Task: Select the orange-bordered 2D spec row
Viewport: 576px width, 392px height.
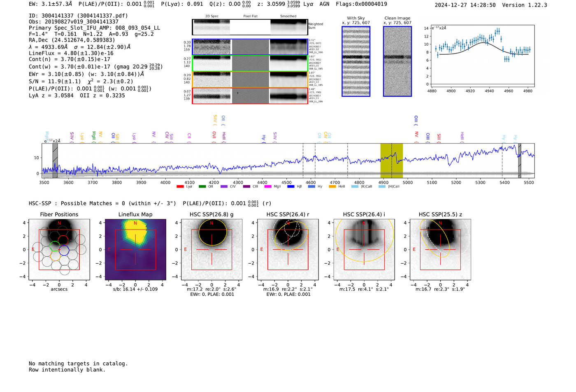Action: [x=250, y=79]
